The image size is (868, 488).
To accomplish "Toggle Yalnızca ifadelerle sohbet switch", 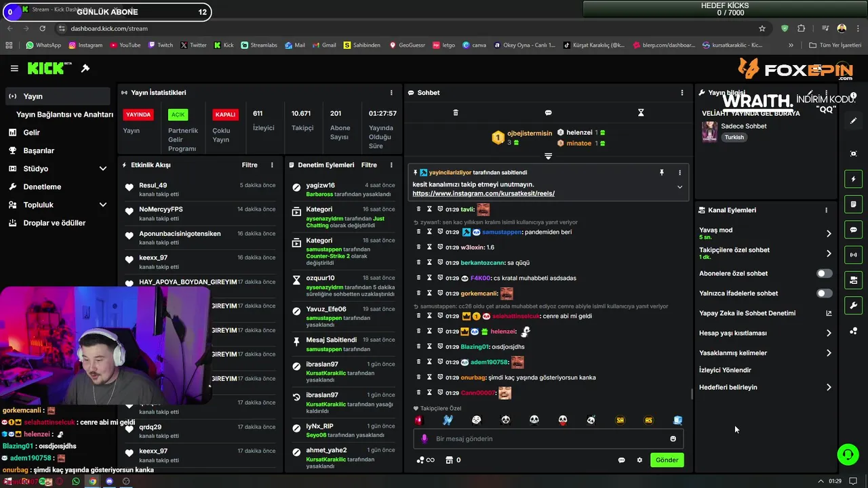I will [x=824, y=293].
